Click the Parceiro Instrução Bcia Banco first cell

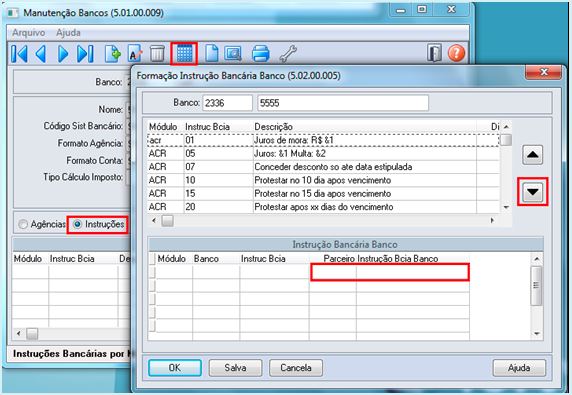[390, 272]
